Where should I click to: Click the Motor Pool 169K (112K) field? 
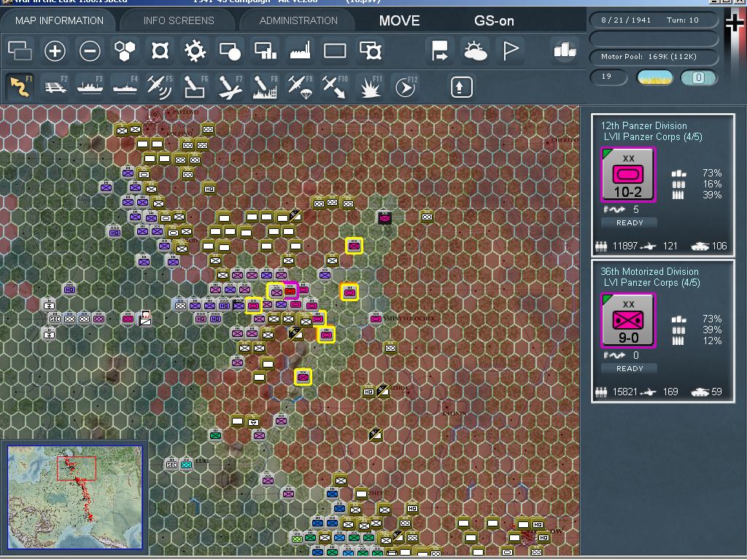coord(654,57)
